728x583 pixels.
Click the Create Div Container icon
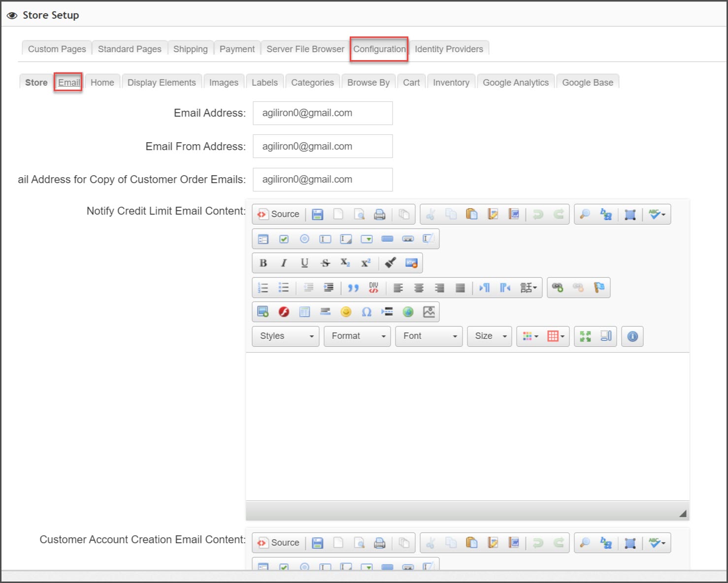[x=374, y=288]
